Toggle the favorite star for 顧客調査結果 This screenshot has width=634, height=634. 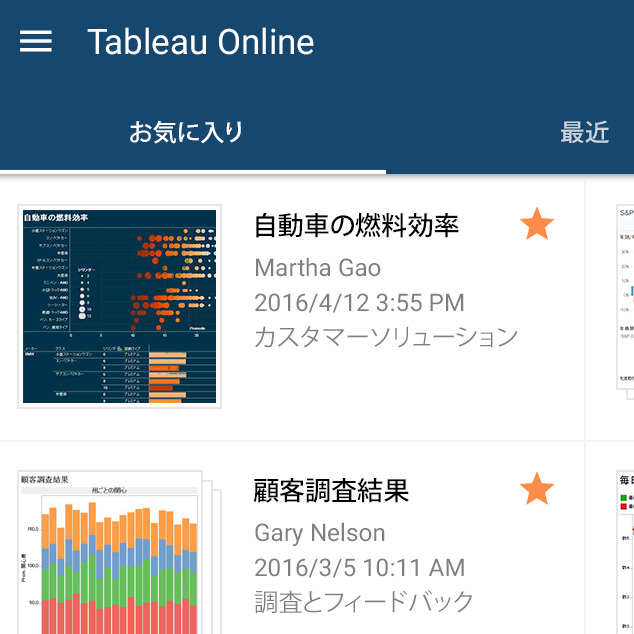point(537,490)
